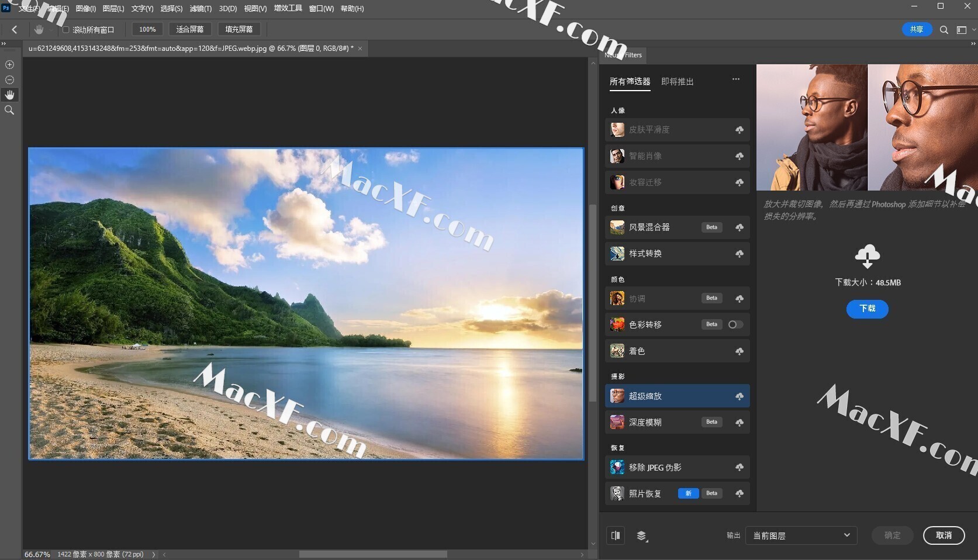Image resolution: width=978 pixels, height=560 pixels.
Task: Download the 超级缩放 filter via cloud icon
Action: tap(739, 396)
